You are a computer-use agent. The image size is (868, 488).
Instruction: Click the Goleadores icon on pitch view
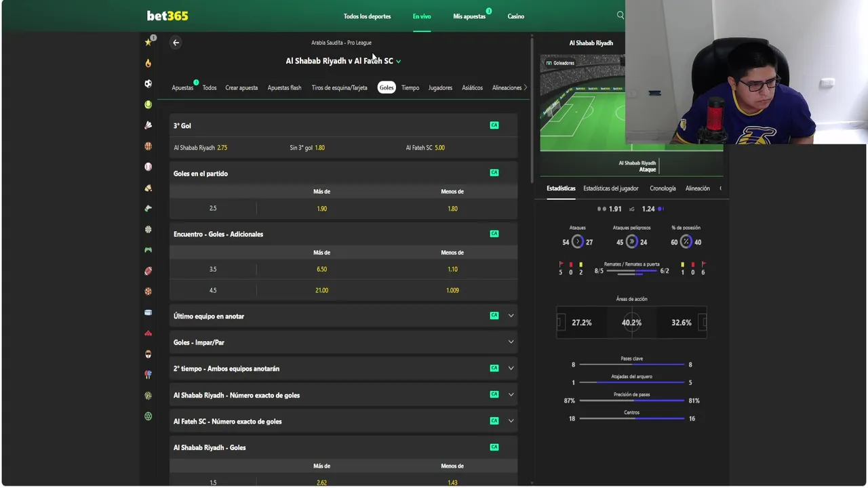click(x=548, y=63)
